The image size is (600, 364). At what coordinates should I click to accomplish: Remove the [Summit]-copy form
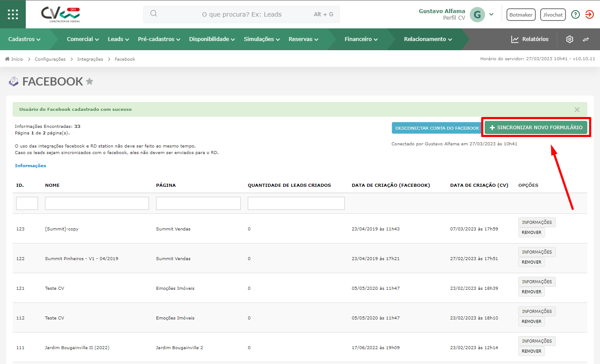[x=531, y=233]
